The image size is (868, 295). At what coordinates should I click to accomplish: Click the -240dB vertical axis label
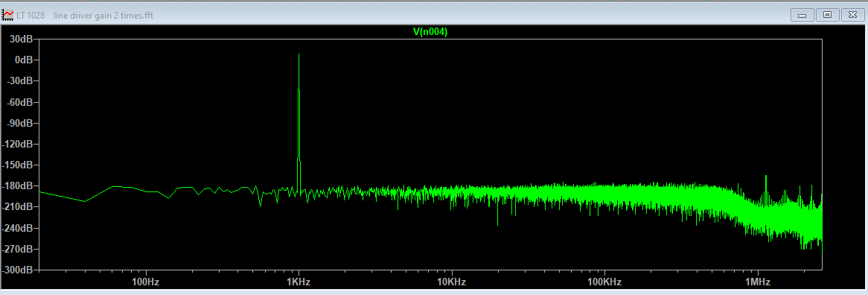18,228
